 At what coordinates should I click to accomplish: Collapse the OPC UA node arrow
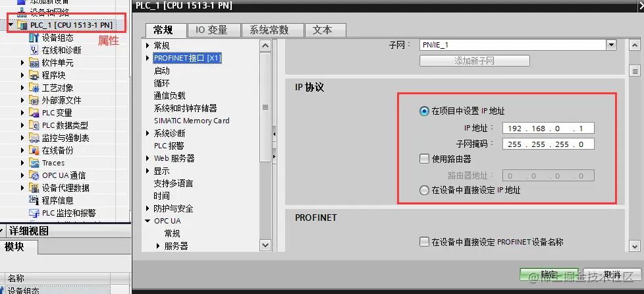pyautogui.click(x=148, y=221)
